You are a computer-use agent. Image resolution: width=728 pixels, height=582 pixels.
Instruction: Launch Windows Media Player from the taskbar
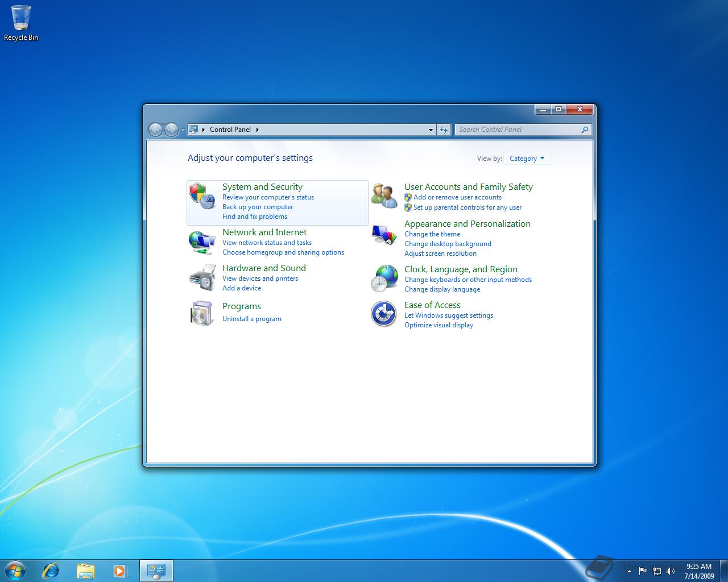[x=120, y=570]
